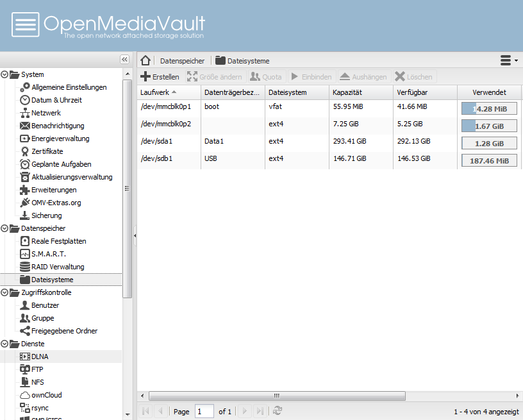Click the 1.67 GiB usage bar

pyautogui.click(x=489, y=126)
